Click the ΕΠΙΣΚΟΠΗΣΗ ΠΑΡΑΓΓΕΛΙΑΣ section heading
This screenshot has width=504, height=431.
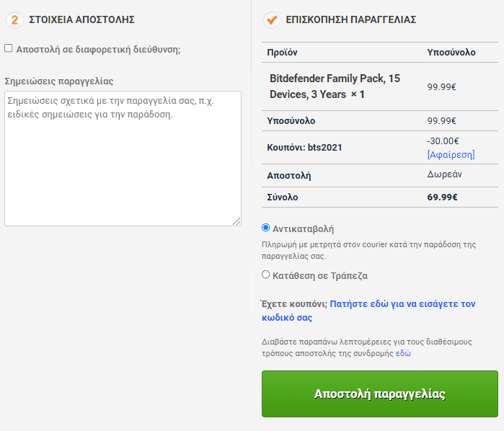click(350, 19)
